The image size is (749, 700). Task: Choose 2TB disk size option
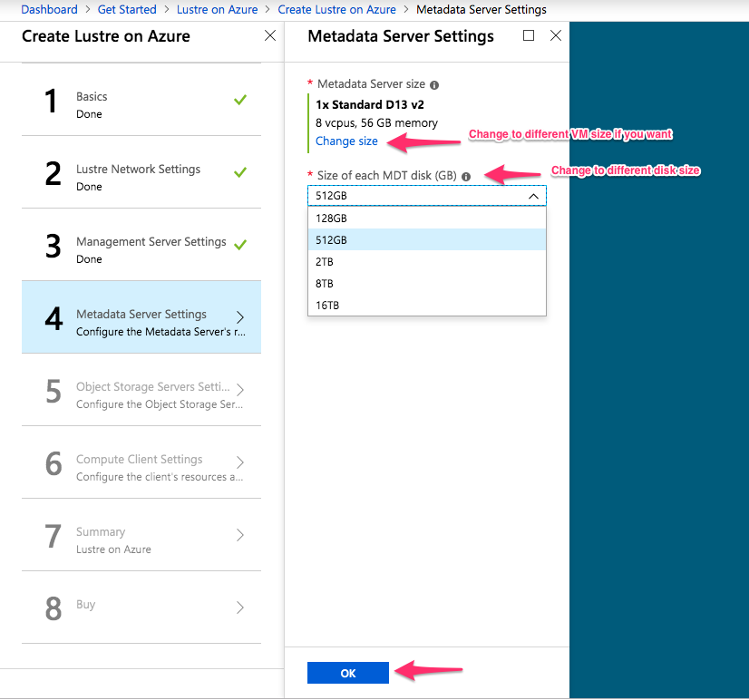tap(427, 262)
